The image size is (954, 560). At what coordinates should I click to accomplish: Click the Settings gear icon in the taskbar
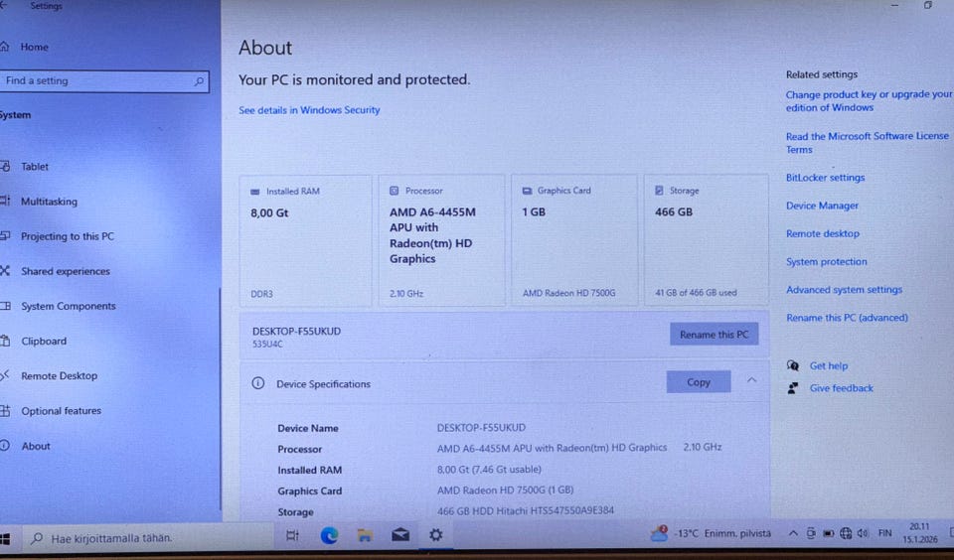click(435, 535)
